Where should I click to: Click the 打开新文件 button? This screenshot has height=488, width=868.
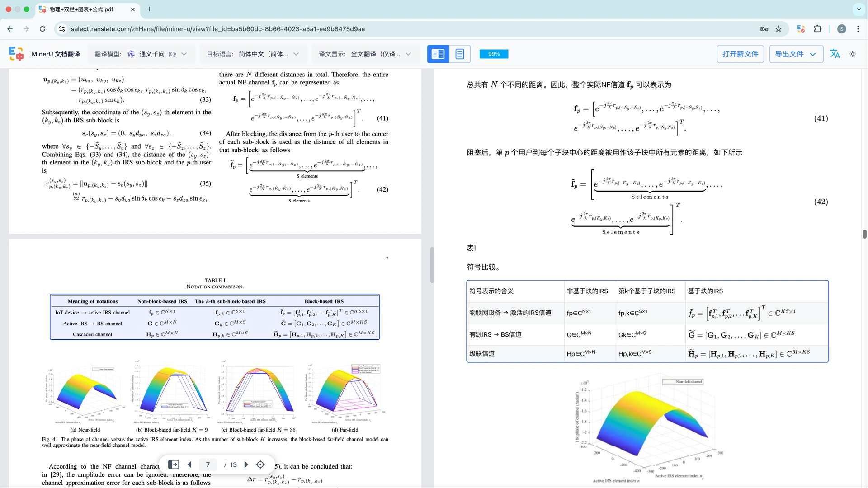[x=740, y=54]
